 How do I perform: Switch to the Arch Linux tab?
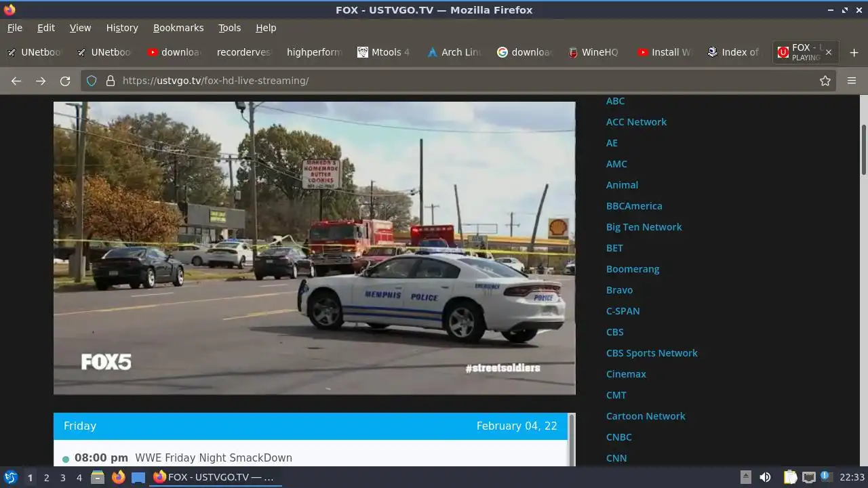tap(454, 52)
